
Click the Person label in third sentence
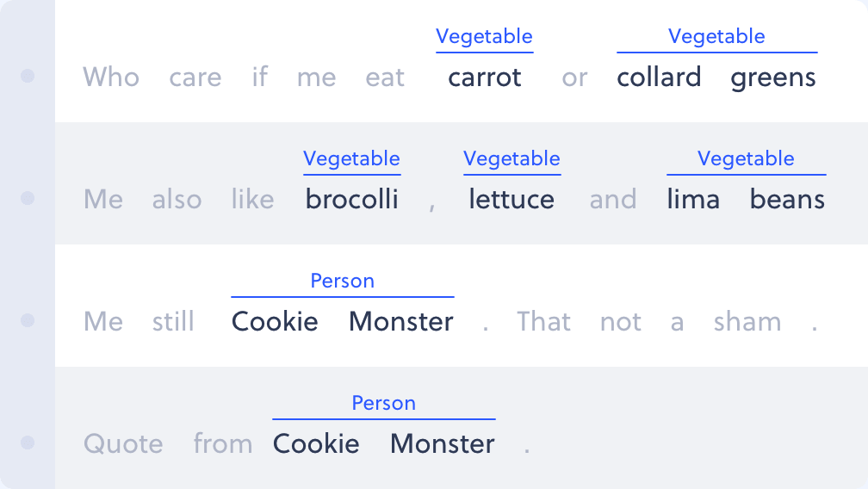(343, 281)
